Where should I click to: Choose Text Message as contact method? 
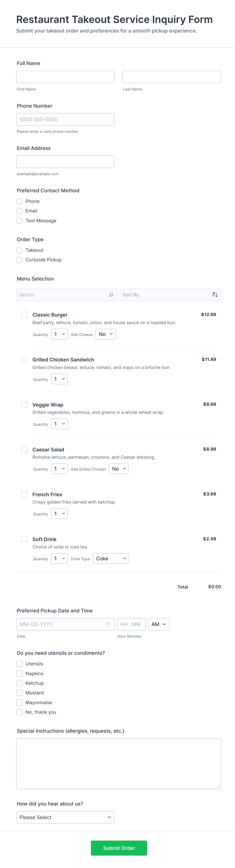click(x=20, y=221)
